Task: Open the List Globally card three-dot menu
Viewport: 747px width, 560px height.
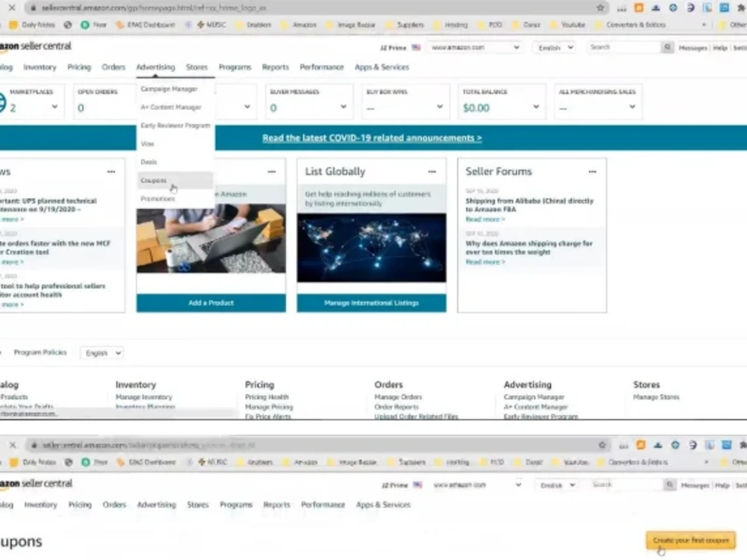Action: pyautogui.click(x=432, y=172)
